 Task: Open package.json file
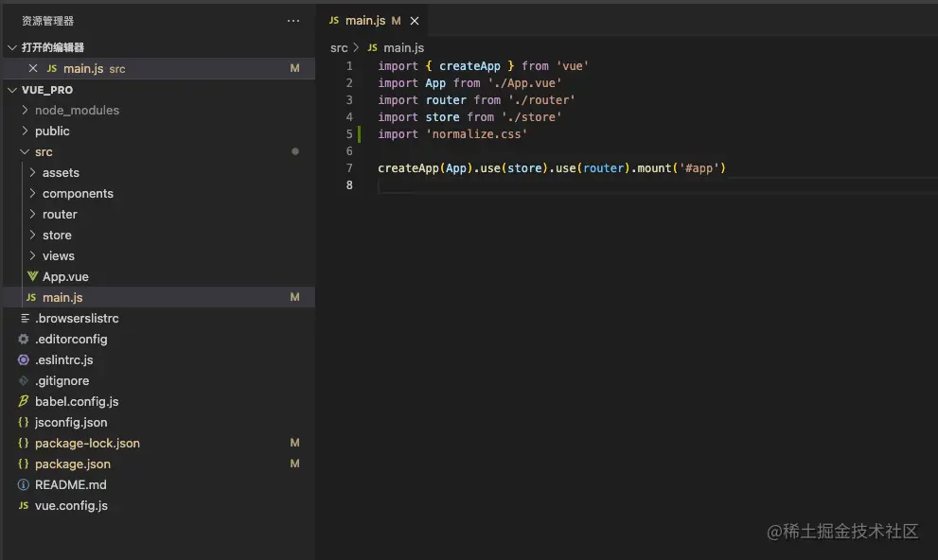72,464
